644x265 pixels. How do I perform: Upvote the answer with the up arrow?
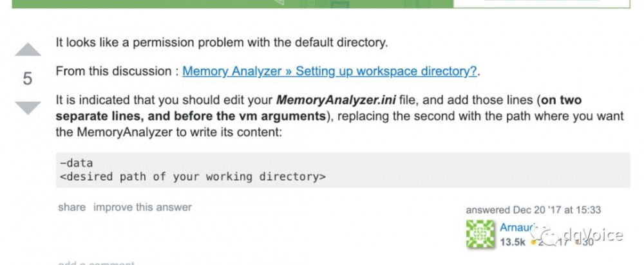(27, 50)
